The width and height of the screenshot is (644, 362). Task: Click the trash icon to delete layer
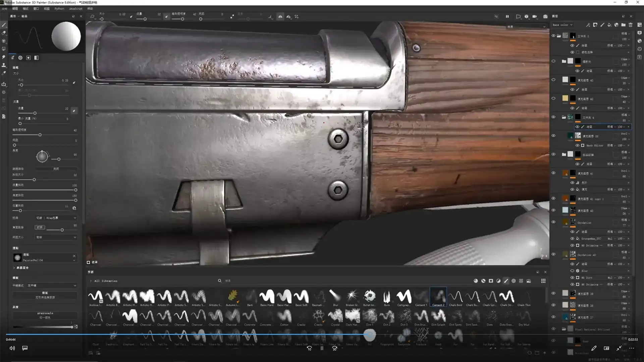pos(631,25)
